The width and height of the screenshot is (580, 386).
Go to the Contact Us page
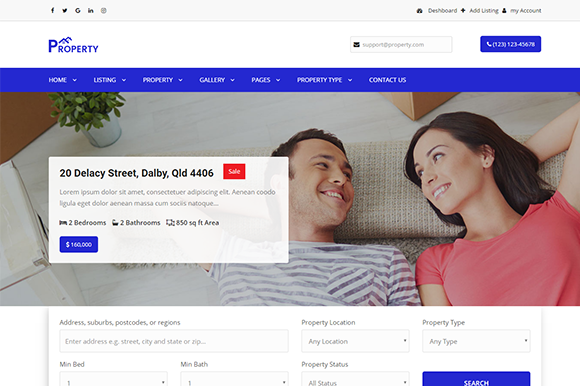click(387, 80)
